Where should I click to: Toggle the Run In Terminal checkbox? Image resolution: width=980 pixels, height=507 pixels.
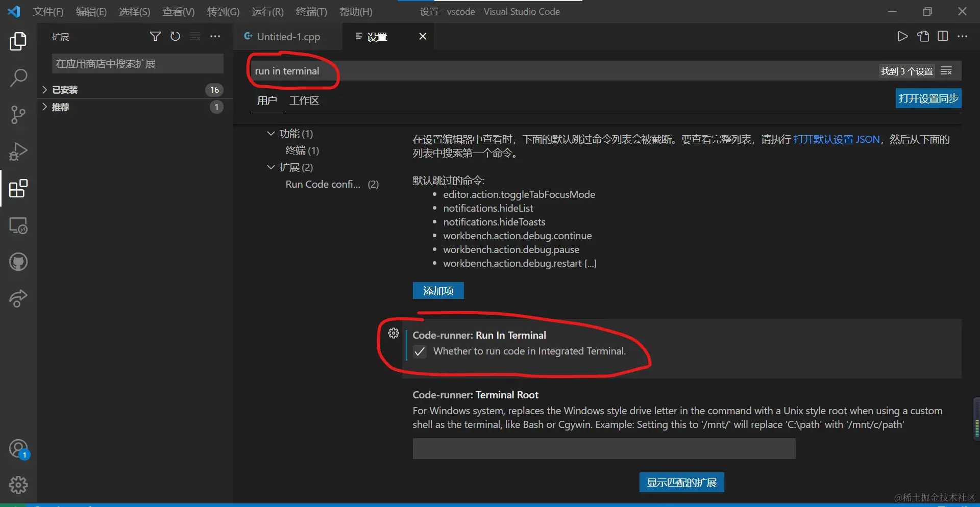420,351
